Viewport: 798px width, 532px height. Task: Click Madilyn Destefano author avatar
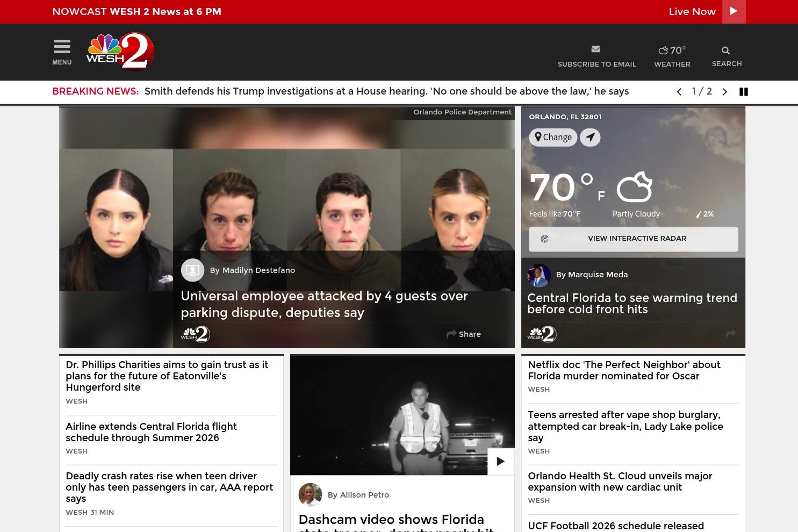[192, 270]
